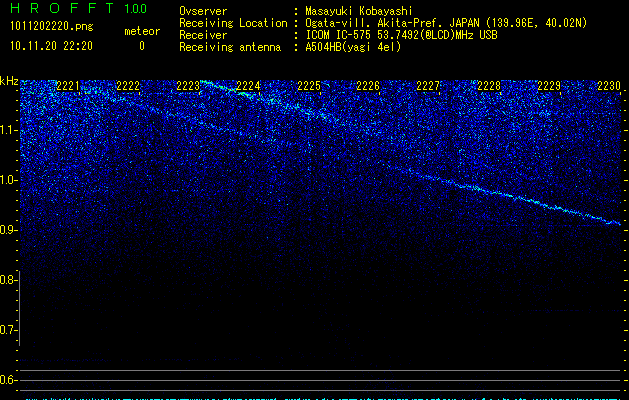Click the meteor label
The width and height of the screenshot is (629, 400).
142,31
